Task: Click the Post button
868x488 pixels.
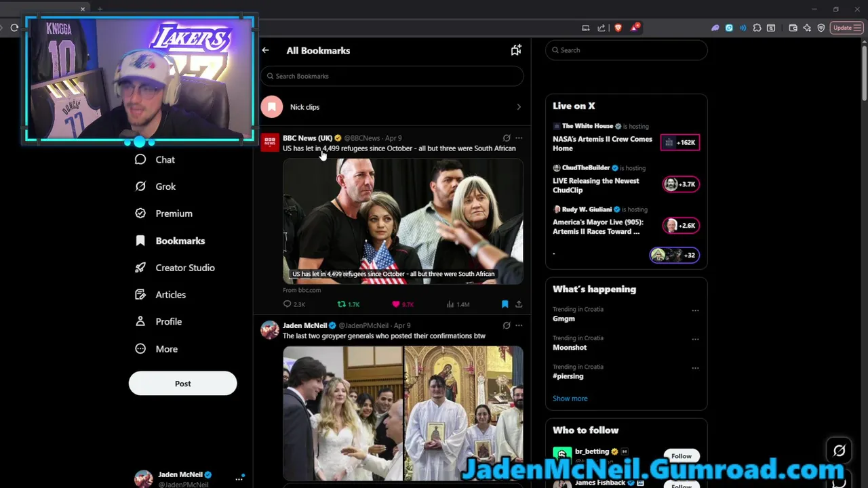Action: pos(182,384)
